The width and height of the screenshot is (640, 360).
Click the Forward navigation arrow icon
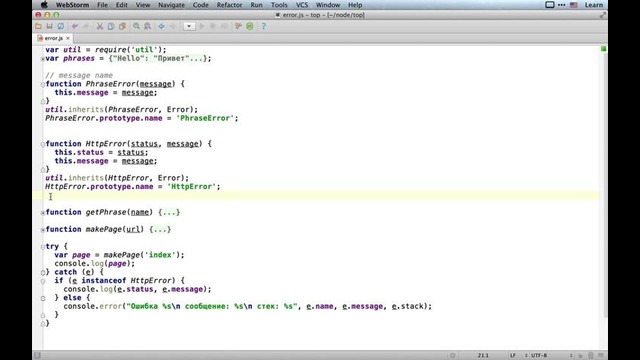173,26
